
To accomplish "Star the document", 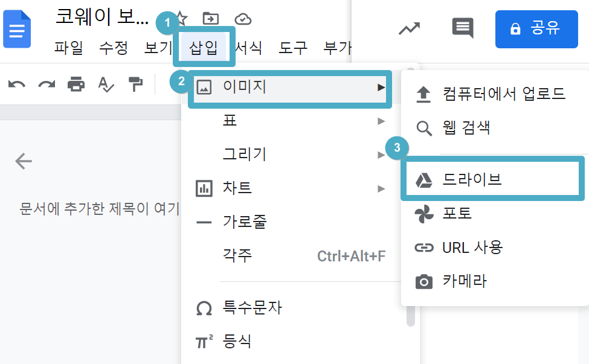I will pyautogui.click(x=182, y=18).
